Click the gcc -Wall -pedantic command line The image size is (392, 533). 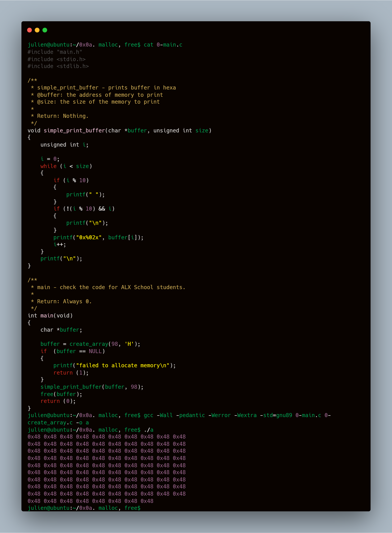pos(179,415)
